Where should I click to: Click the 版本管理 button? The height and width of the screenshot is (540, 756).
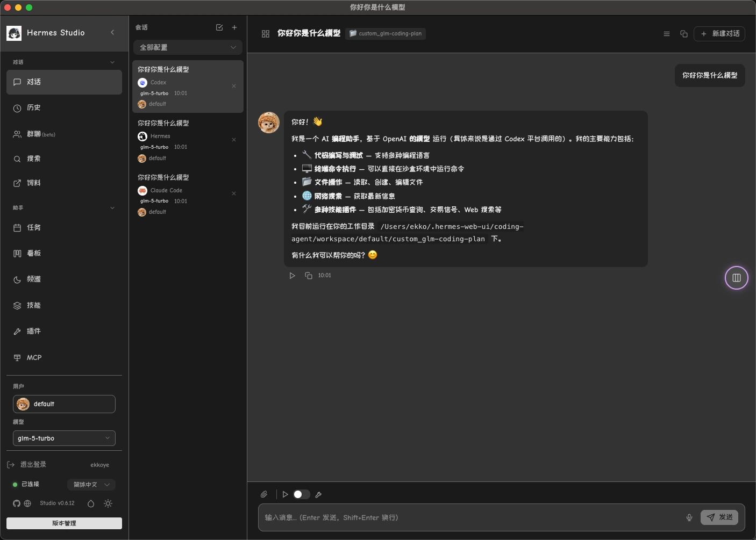click(64, 523)
